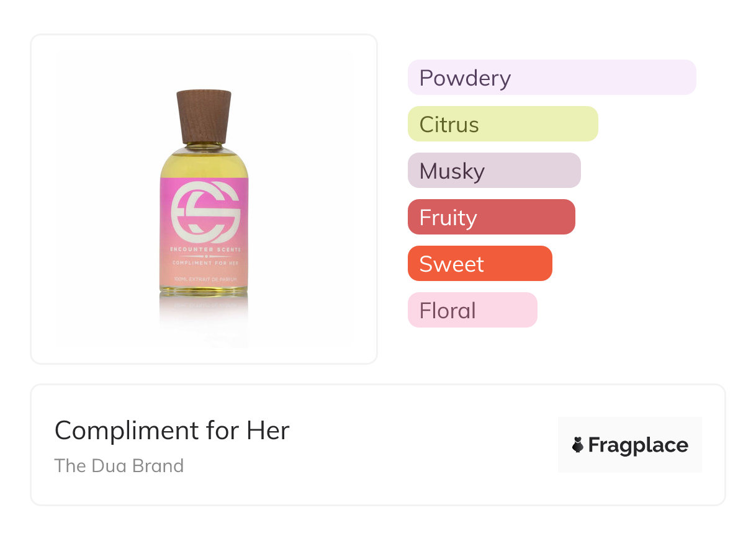The width and height of the screenshot is (756, 536).
Task: Click the Fragplace perfume bottle logo icon
Action: (x=578, y=445)
